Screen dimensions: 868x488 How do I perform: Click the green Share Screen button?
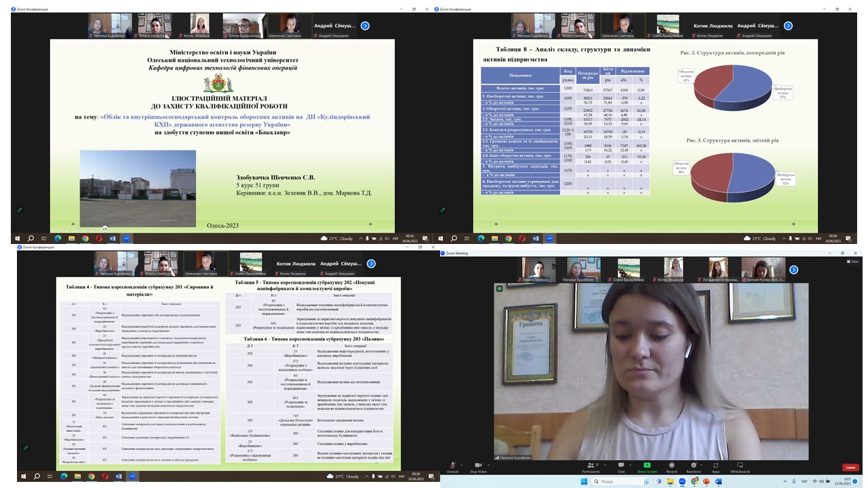click(x=647, y=467)
